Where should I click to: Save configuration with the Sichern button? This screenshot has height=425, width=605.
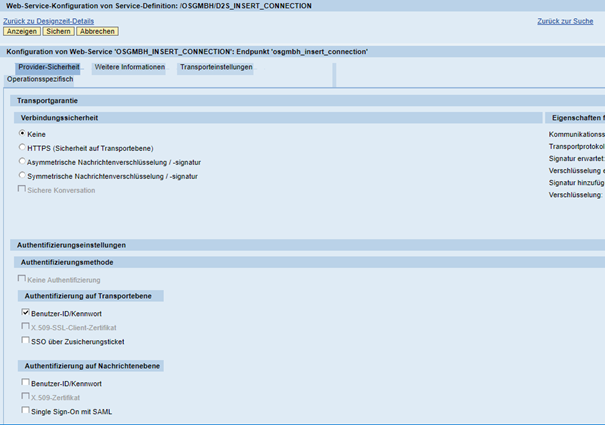(x=58, y=31)
